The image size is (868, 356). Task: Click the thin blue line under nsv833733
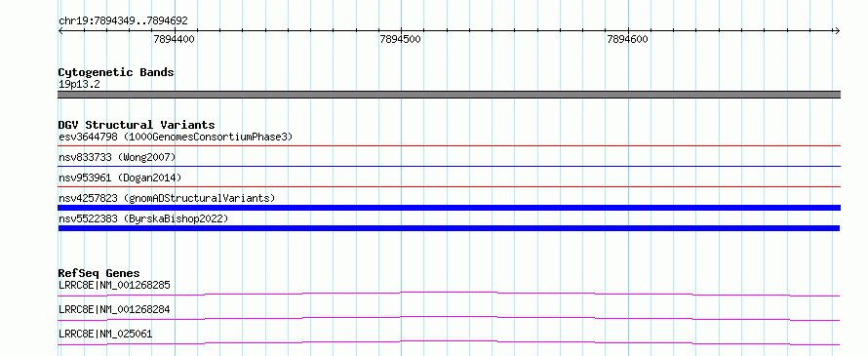point(449,166)
